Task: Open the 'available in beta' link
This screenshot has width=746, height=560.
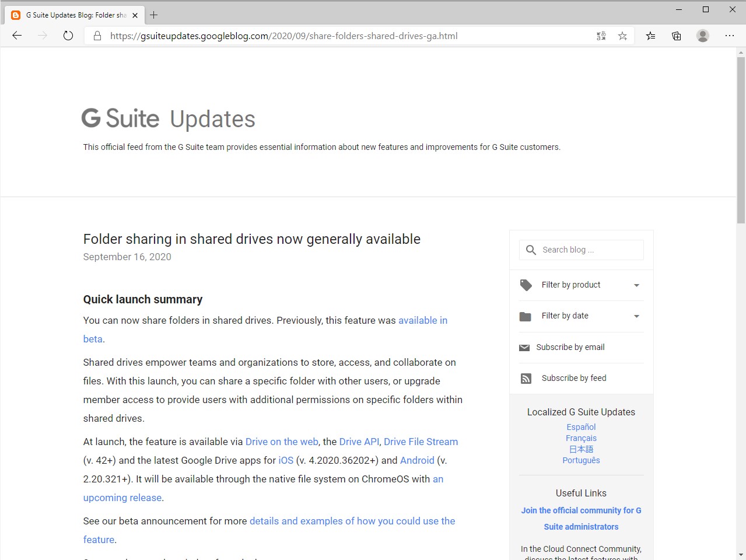Action: click(x=422, y=320)
